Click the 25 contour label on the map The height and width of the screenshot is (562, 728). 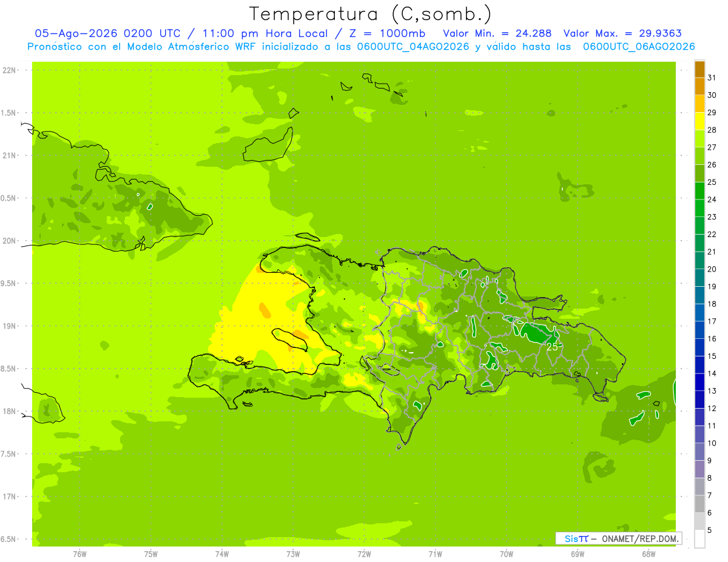point(552,347)
